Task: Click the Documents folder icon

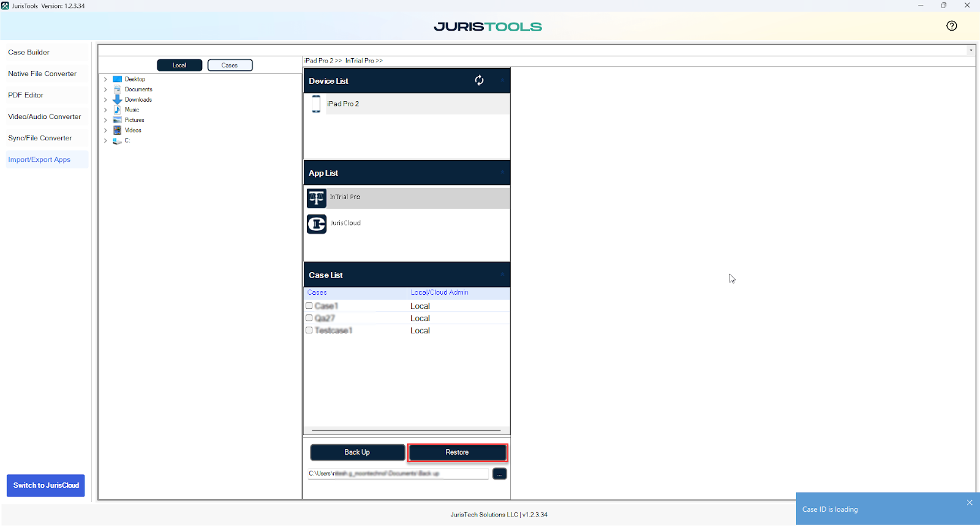Action: click(x=118, y=89)
